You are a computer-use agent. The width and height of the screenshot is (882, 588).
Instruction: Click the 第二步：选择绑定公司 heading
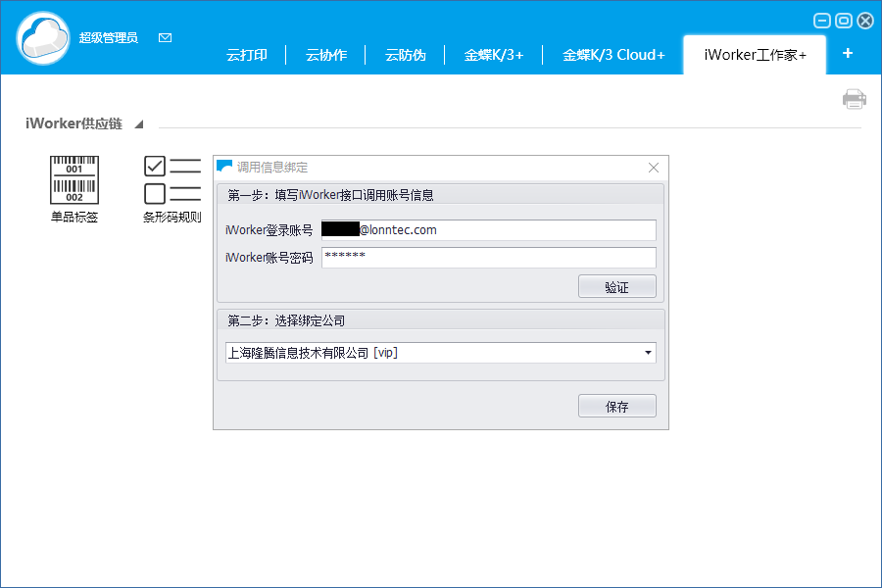click(286, 320)
